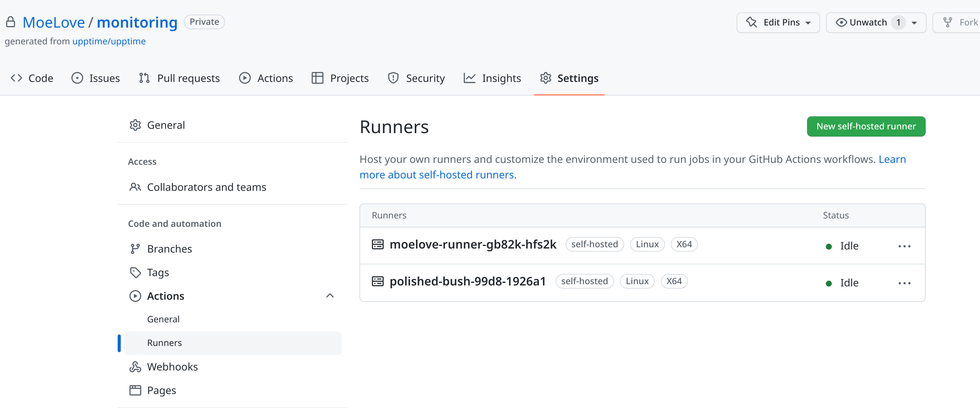
Task: Collapse the Actions section chevron in sidebar
Action: tap(330, 295)
